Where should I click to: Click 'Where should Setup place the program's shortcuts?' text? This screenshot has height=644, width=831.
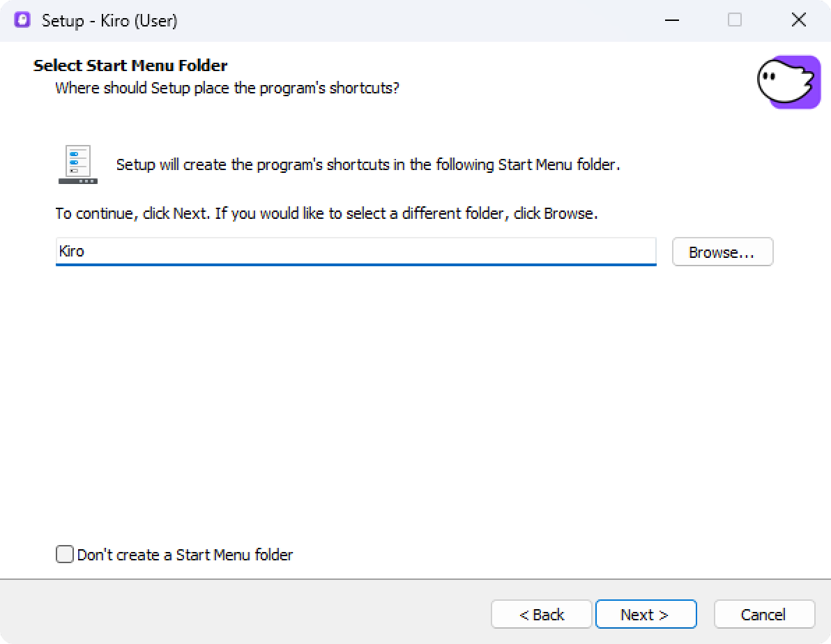[x=227, y=88]
